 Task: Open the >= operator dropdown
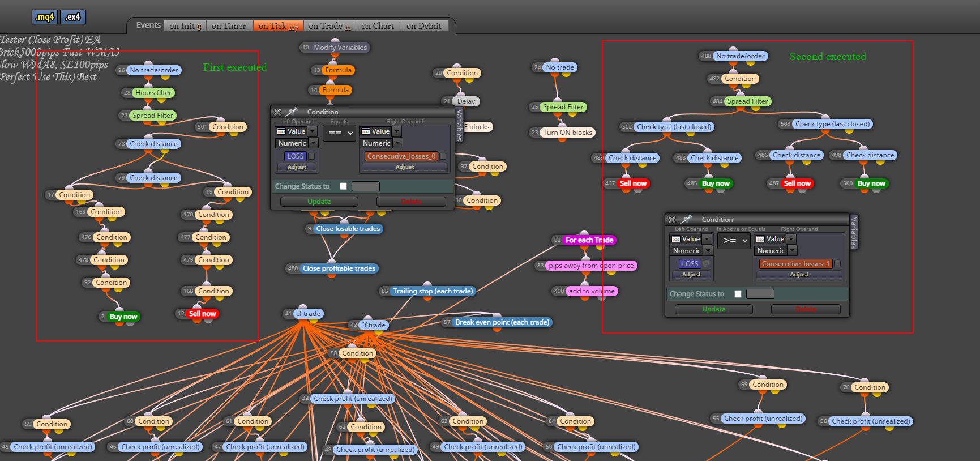click(x=734, y=241)
